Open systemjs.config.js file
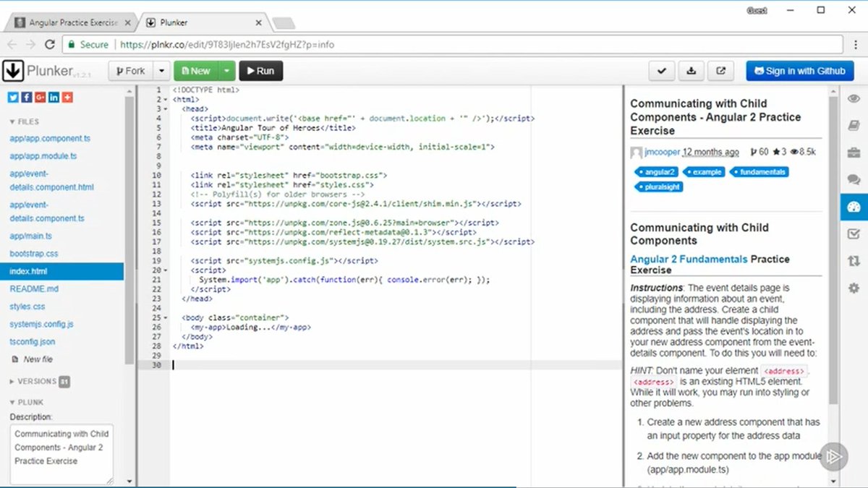The image size is (868, 488). [41, 324]
